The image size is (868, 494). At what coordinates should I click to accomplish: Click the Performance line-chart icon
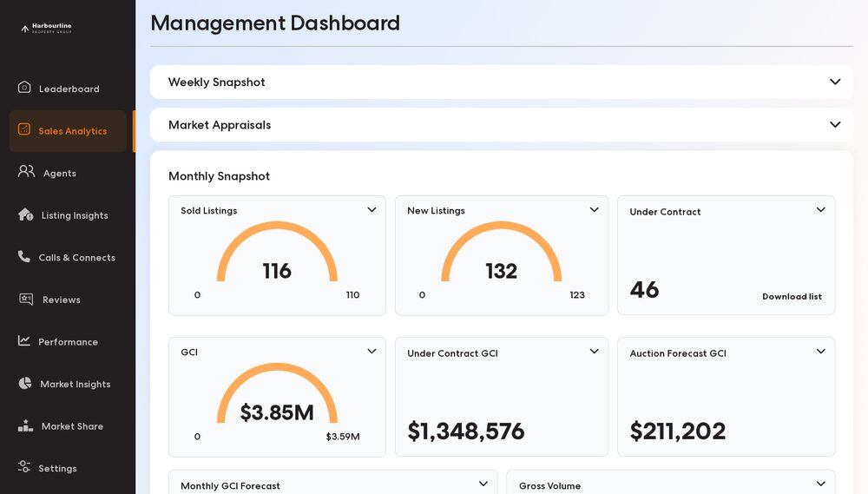point(23,340)
